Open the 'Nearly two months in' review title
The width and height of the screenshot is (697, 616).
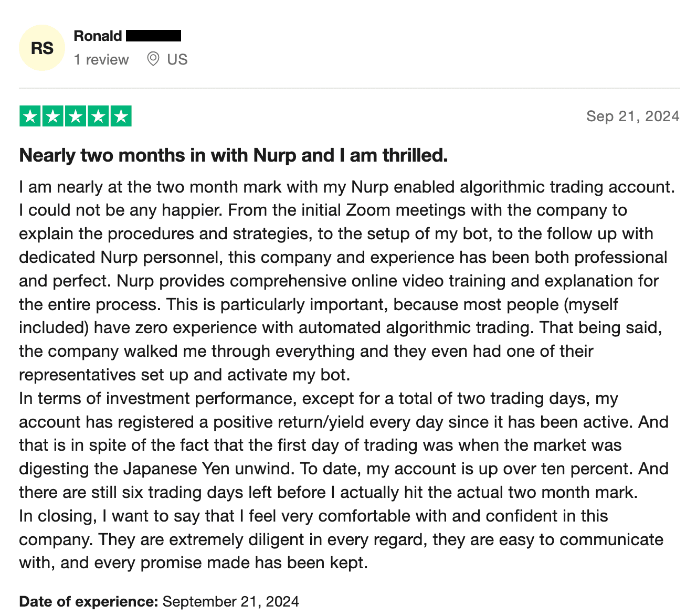tap(233, 155)
